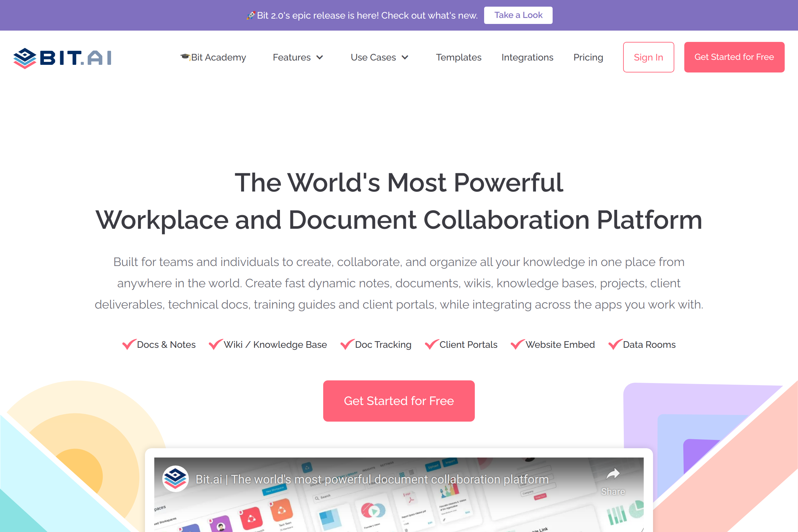
Task: Click Take a Look banner button
Action: (x=518, y=15)
